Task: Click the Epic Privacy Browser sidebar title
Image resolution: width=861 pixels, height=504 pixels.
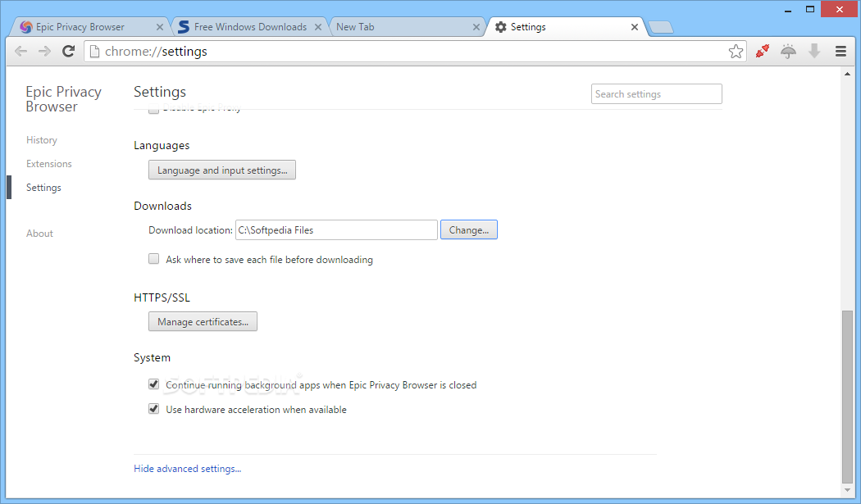Action: [64, 99]
